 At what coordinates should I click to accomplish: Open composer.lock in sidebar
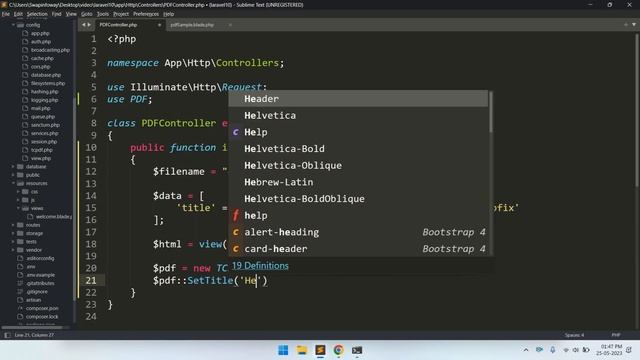click(42, 317)
